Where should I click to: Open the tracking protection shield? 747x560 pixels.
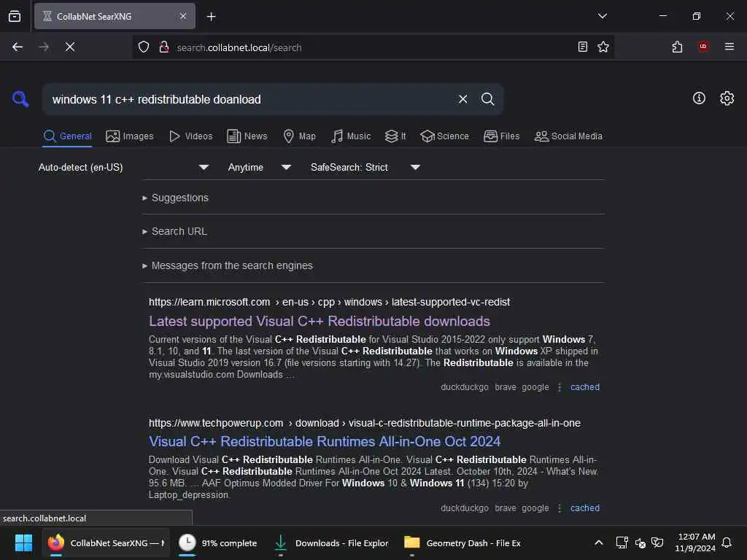144,47
